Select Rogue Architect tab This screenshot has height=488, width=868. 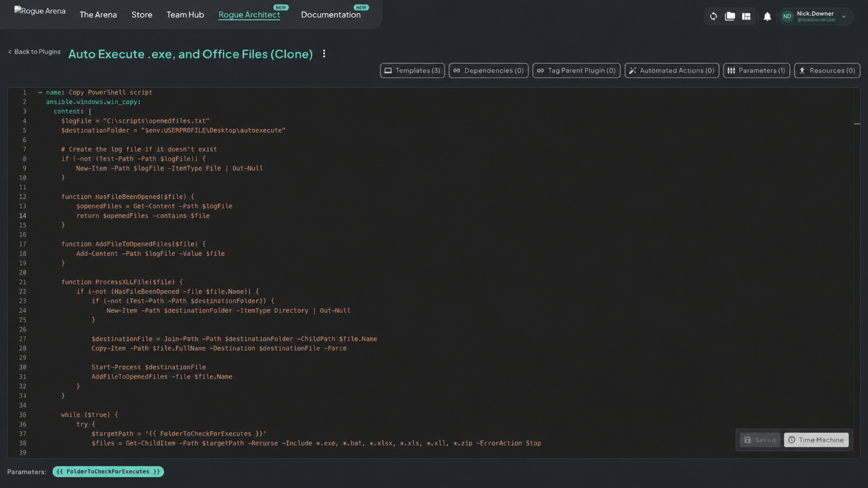(x=250, y=15)
